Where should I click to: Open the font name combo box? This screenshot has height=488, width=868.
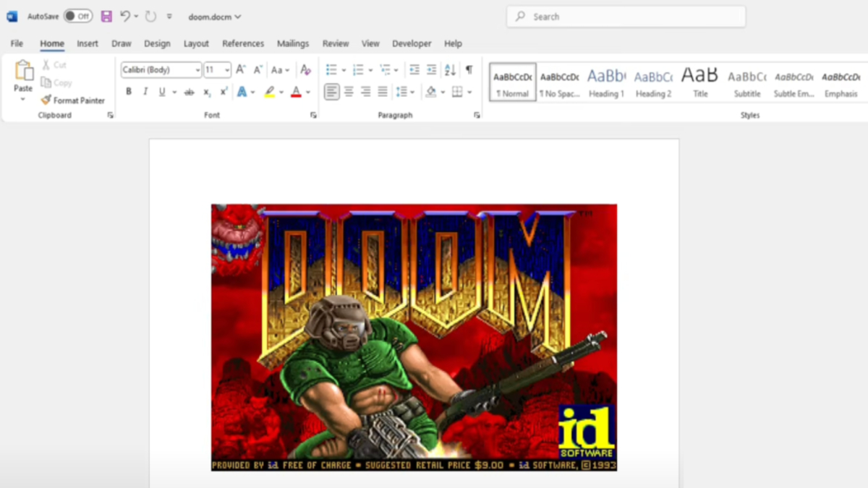(161, 70)
